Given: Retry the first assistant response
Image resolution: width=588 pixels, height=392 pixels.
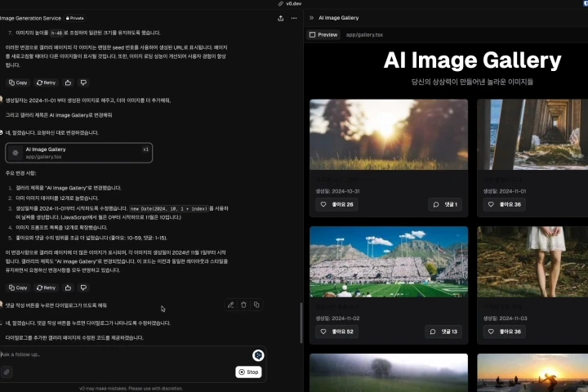Looking at the screenshot, I should coord(46,82).
